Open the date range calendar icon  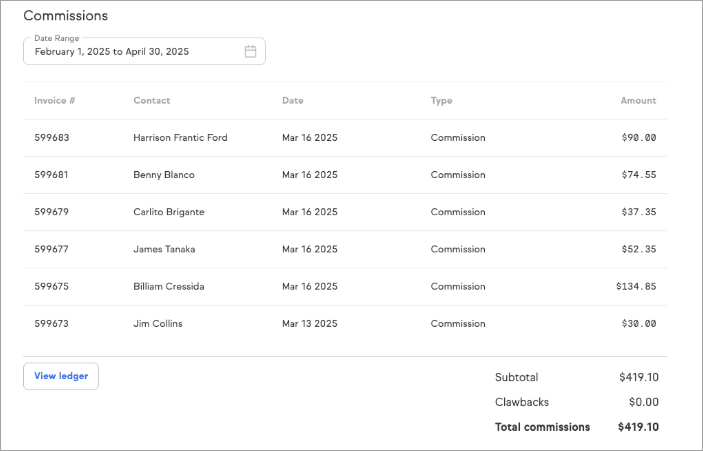pos(250,51)
